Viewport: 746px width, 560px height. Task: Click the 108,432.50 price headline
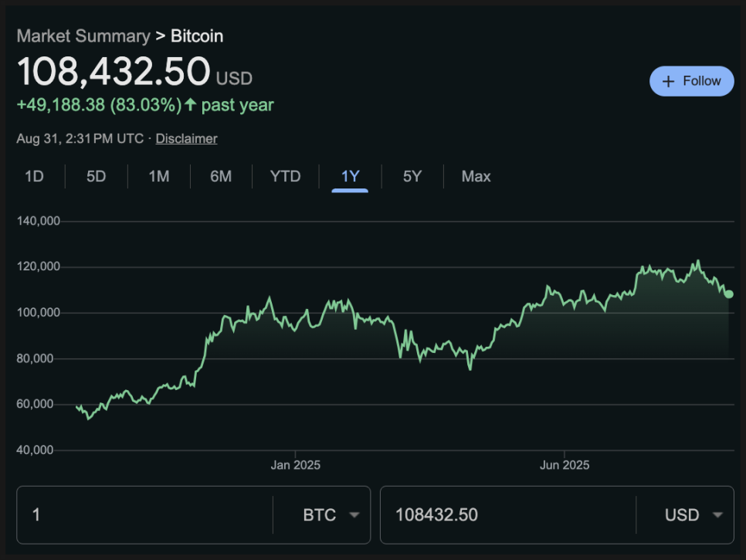pyautogui.click(x=114, y=71)
